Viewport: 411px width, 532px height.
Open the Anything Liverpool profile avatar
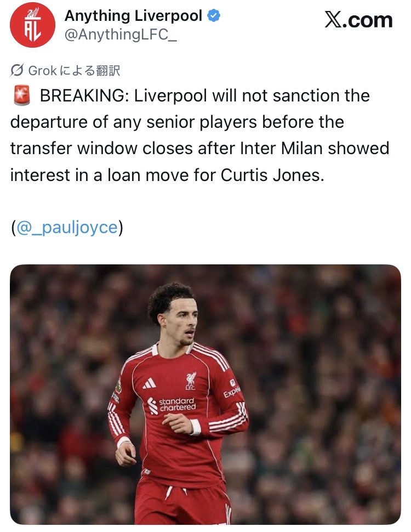point(32,25)
